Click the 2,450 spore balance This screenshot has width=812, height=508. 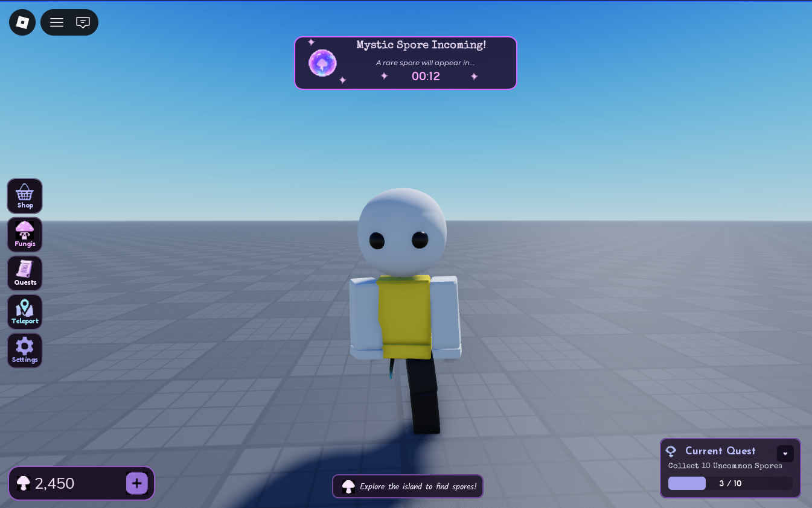(x=54, y=483)
